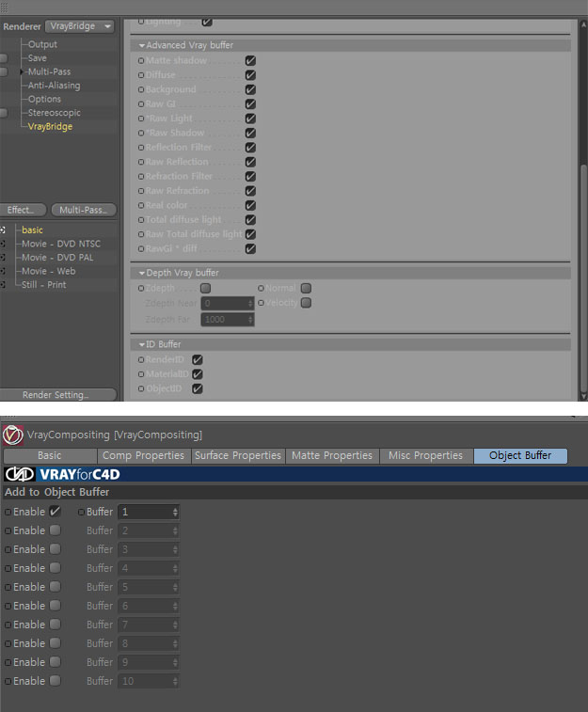The width and height of the screenshot is (588, 712).
Task: Enable the Normal buffer checkbox
Action: [306, 288]
